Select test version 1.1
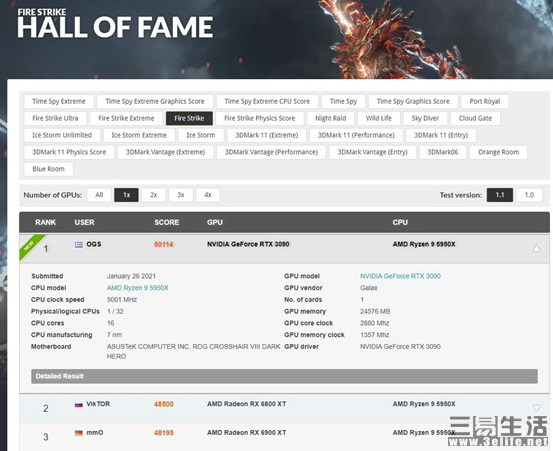Viewport: 553px width, 451px height. [x=500, y=195]
